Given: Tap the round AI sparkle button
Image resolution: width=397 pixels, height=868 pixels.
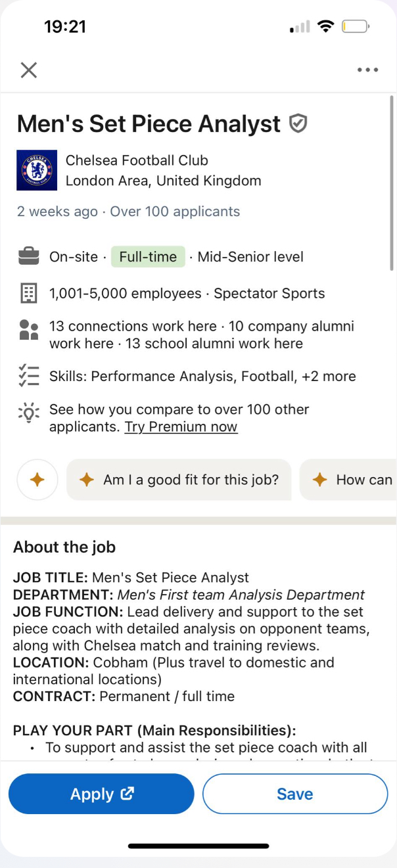Looking at the screenshot, I should click(x=37, y=480).
